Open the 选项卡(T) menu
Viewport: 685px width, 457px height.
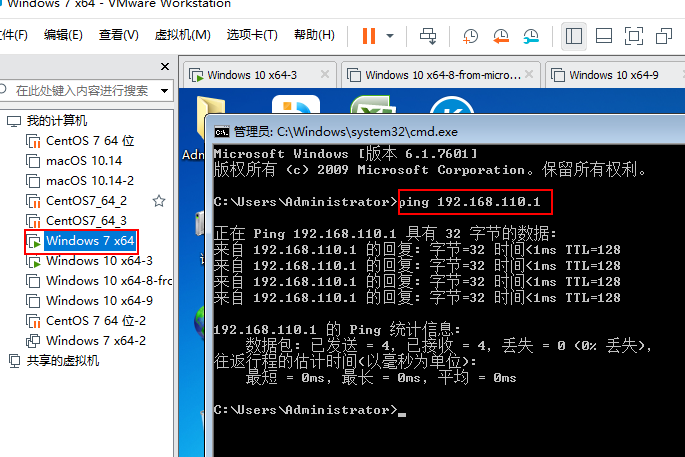click(252, 35)
